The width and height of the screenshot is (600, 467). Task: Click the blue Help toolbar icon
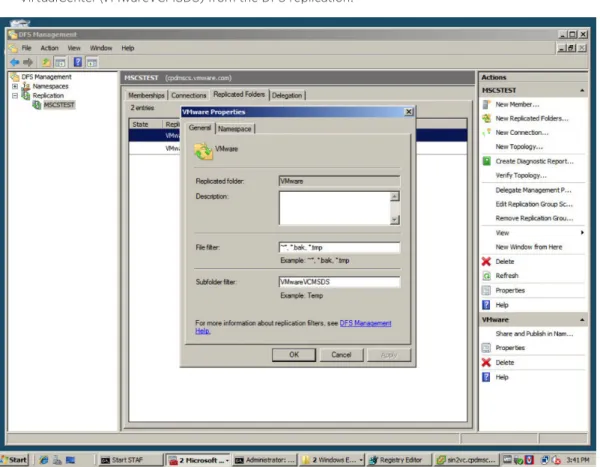pos(78,62)
